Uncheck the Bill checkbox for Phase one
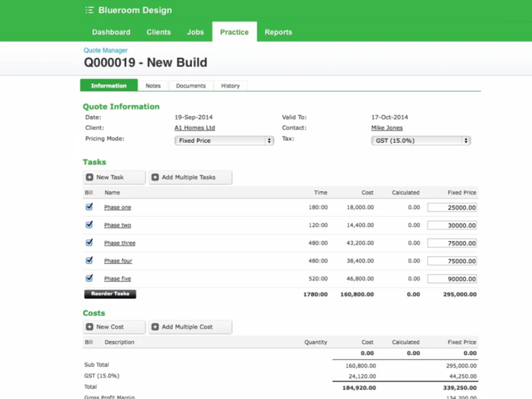 (89, 207)
